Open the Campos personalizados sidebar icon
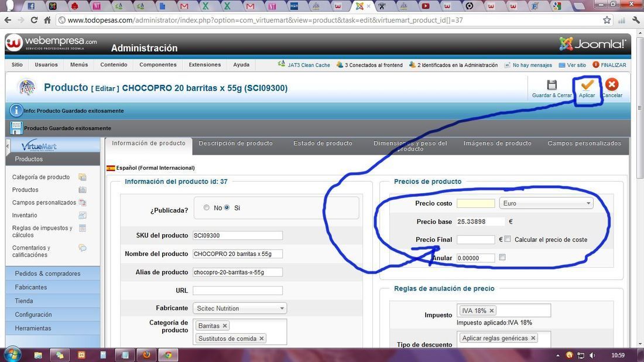The height and width of the screenshot is (362, 644). [x=83, y=203]
